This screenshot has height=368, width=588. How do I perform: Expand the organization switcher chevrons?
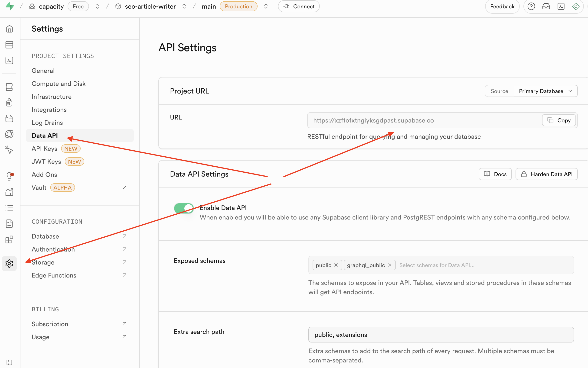coord(97,6)
